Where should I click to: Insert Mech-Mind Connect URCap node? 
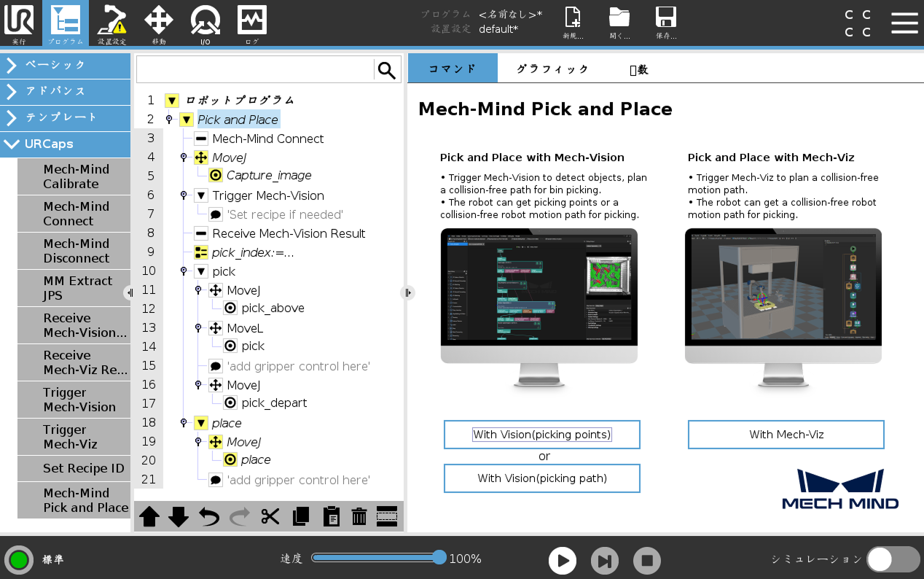tap(74, 214)
